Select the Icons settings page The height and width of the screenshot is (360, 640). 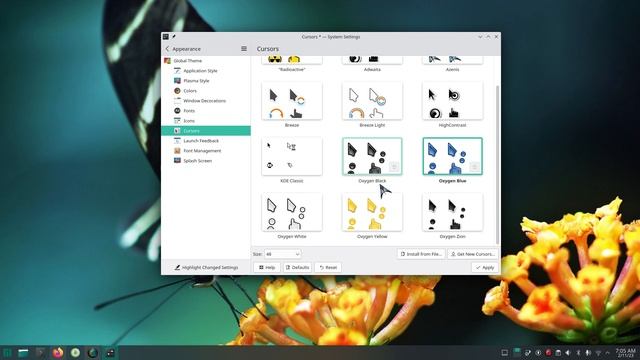tap(206, 121)
